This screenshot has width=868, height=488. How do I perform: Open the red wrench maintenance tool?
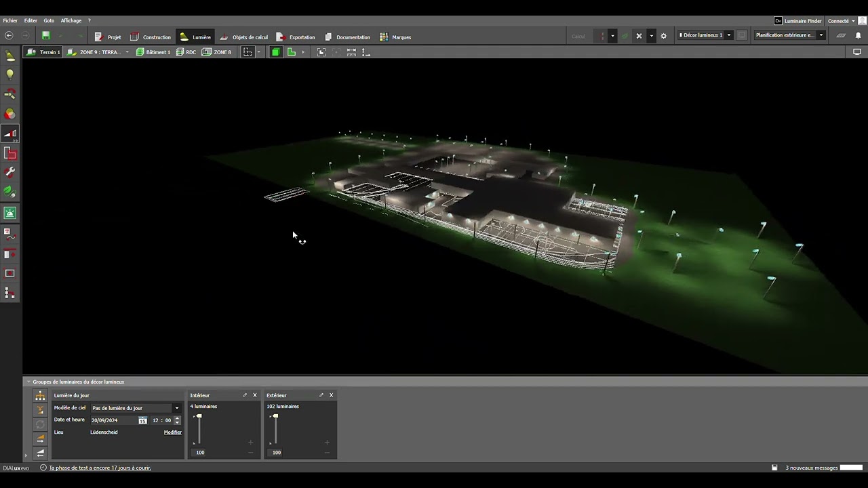[10, 174]
